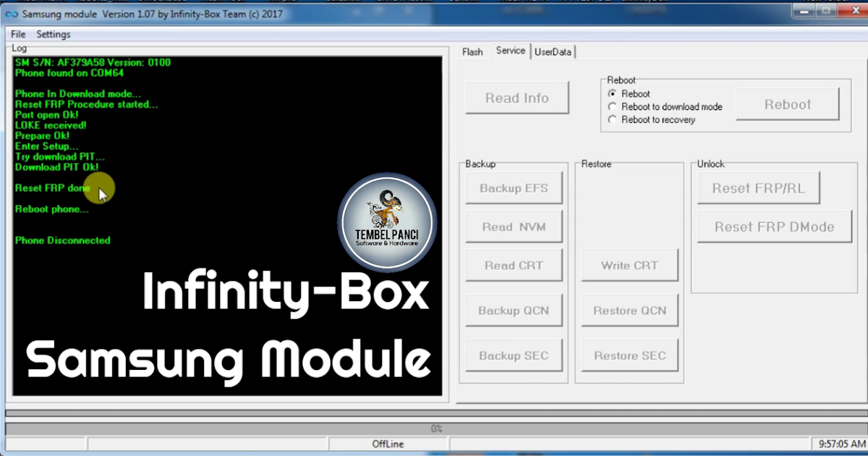Click the Backup EFS button
The image size is (868, 456).
click(x=514, y=188)
